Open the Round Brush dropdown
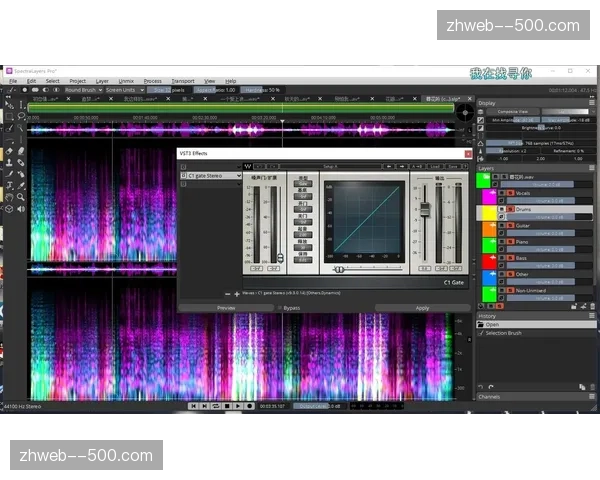The width and height of the screenshot is (600, 480). point(80,90)
